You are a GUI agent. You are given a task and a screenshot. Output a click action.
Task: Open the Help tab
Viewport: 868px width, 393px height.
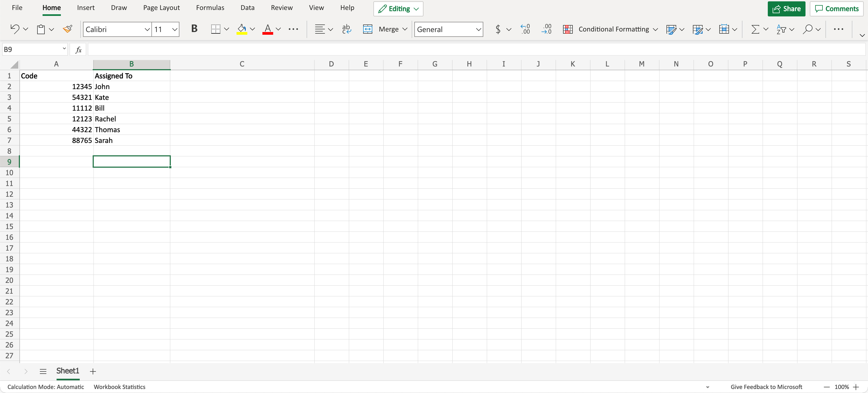tap(347, 8)
